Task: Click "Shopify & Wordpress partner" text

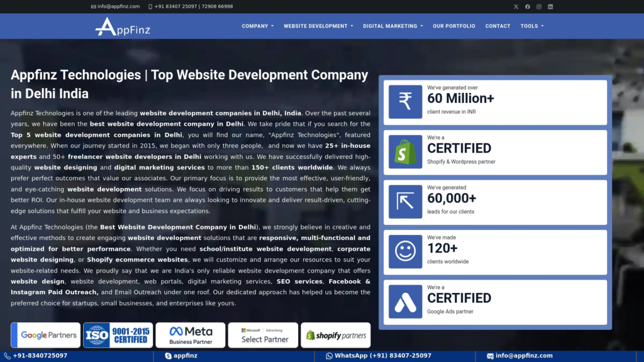Action: tap(461, 162)
